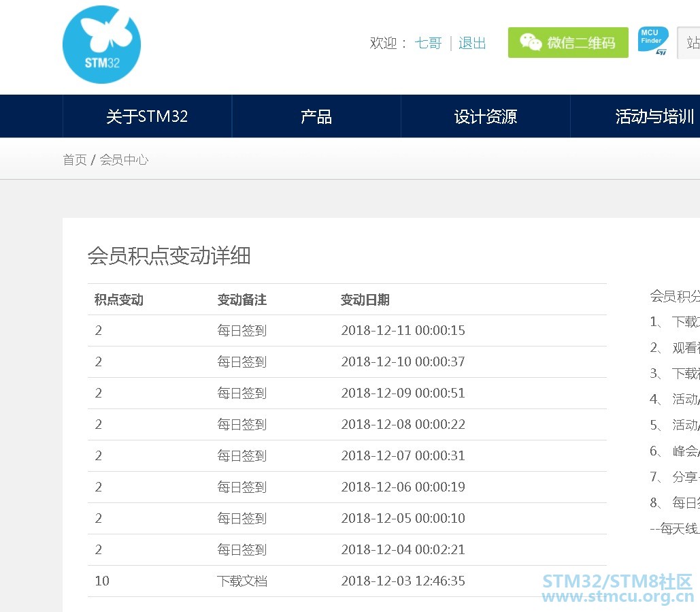700x612 pixels.
Task: Open the 活动与培训 menu
Action: (654, 116)
